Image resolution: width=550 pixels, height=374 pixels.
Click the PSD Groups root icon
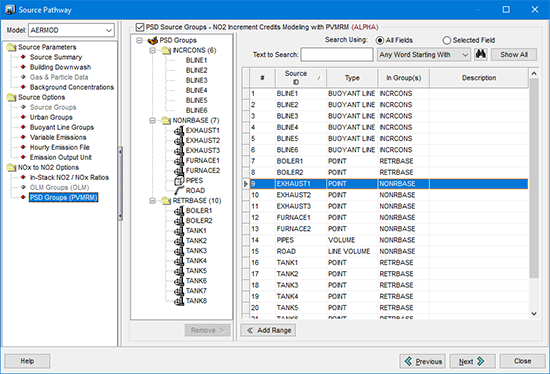153,40
